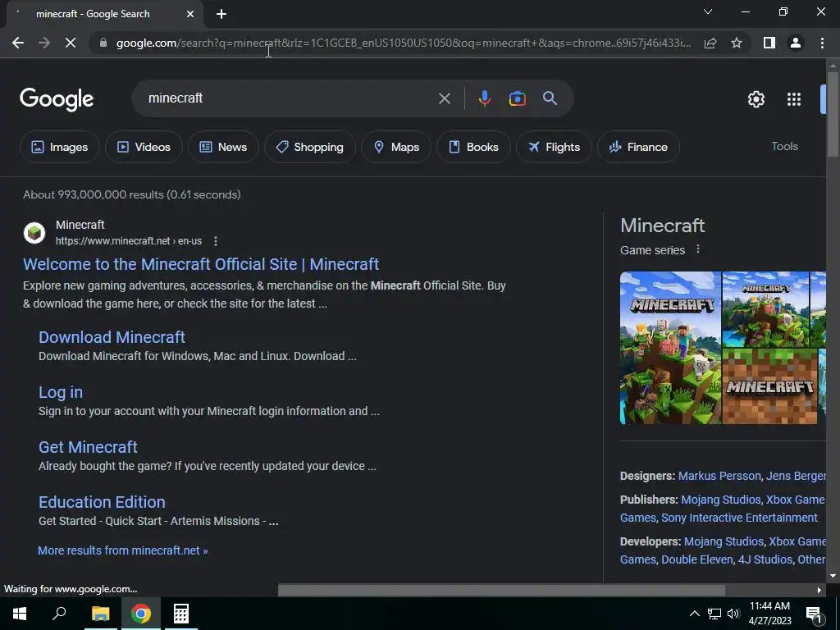840x630 pixels.
Task: Open the taskbar clock and calendar
Action: coord(769,614)
